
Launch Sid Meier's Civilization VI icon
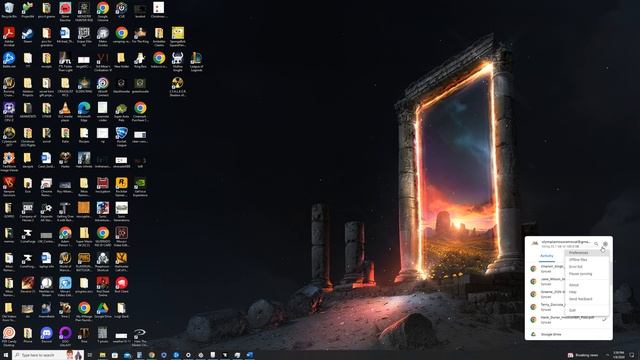pos(103,61)
